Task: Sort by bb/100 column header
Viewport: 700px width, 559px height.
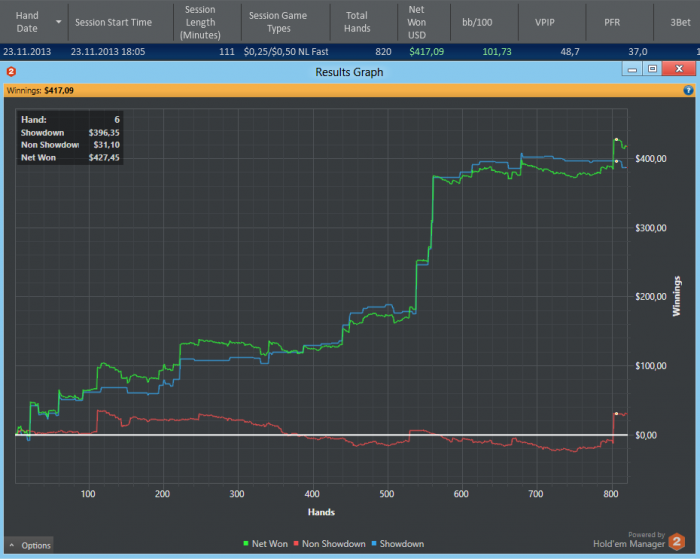Action: point(477,22)
